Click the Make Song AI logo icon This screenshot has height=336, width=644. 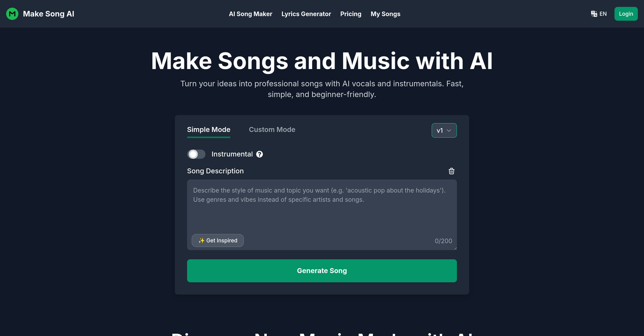click(x=12, y=14)
